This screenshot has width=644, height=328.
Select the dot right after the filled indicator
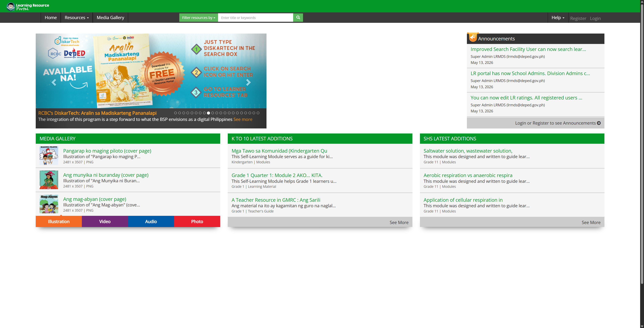[x=212, y=113]
